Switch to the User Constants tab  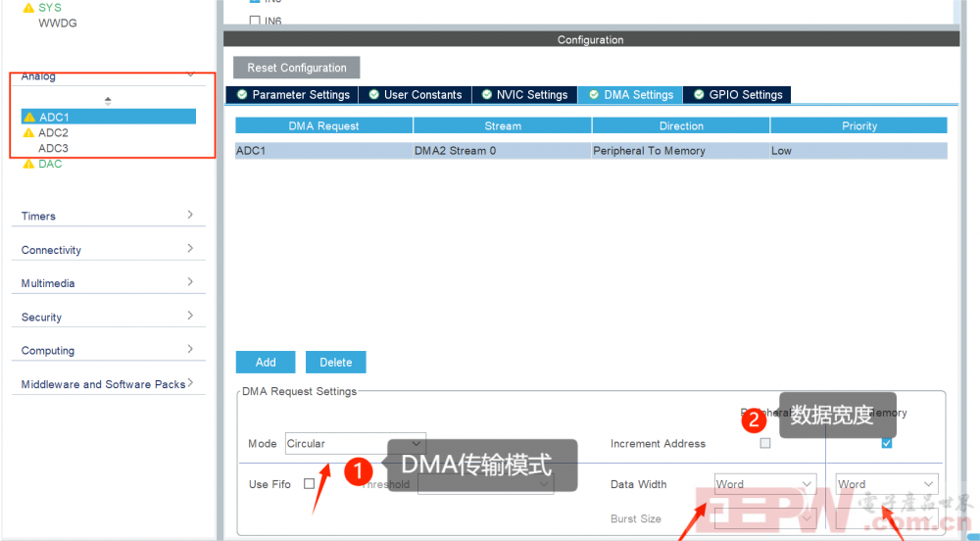[x=415, y=94]
